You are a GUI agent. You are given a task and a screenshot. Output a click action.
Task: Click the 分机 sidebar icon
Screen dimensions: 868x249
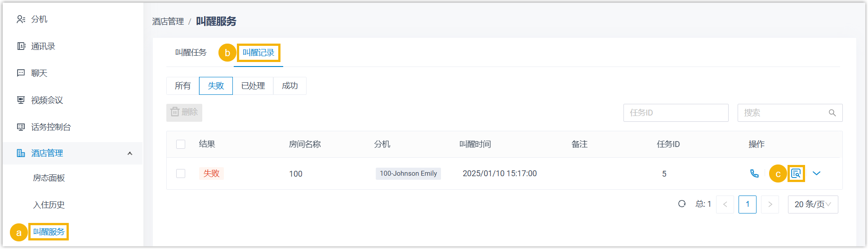(x=21, y=19)
